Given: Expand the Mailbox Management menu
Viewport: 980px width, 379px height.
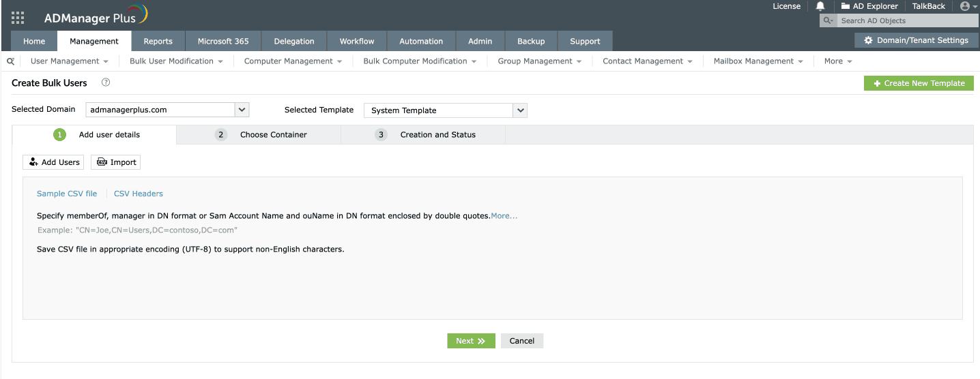Looking at the screenshot, I should tap(758, 61).
